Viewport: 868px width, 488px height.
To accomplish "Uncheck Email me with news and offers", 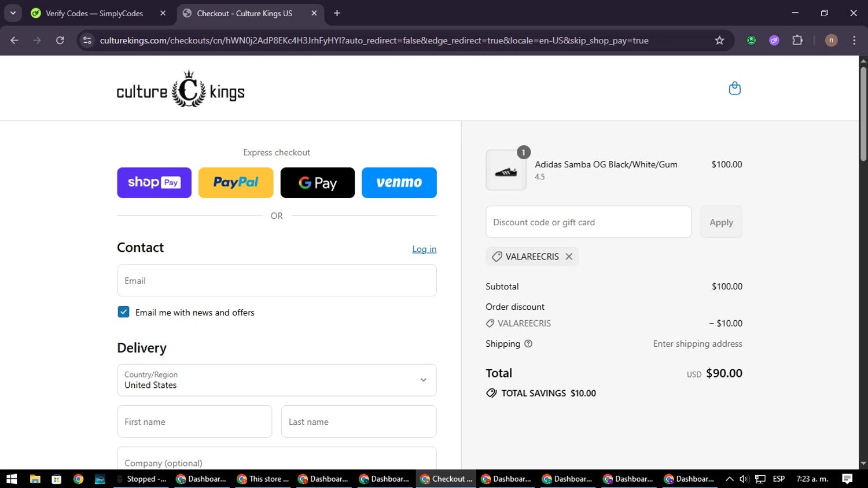I will (x=123, y=312).
